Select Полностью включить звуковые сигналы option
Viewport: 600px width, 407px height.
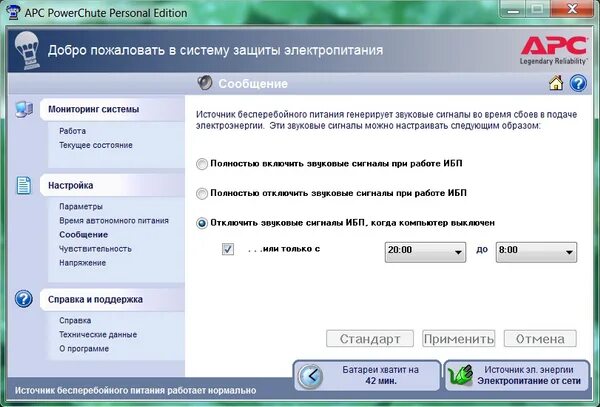click(202, 164)
